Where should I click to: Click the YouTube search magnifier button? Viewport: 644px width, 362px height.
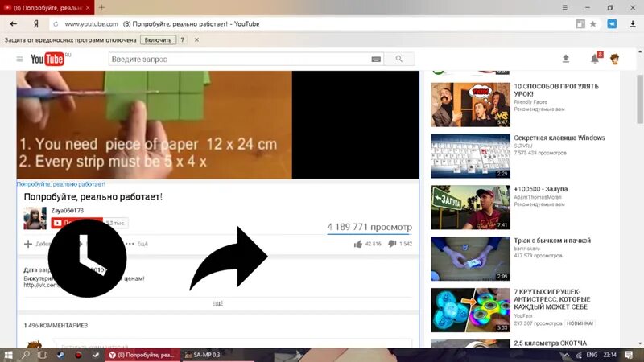pos(398,59)
